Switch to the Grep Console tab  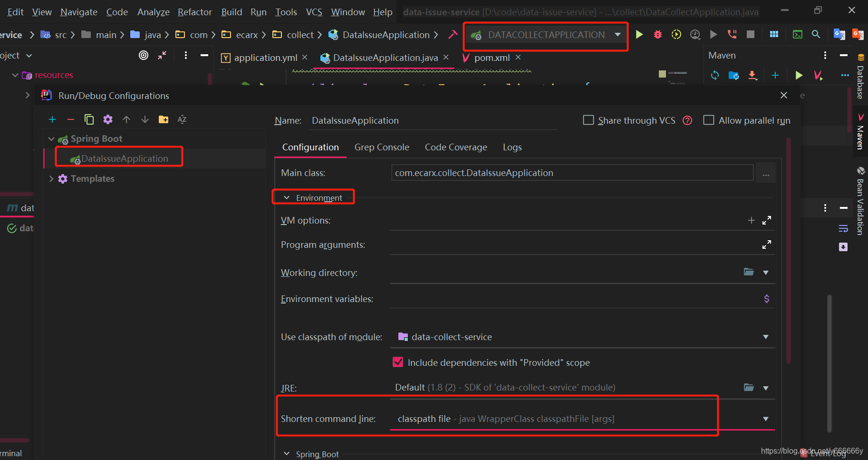[382, 147]
